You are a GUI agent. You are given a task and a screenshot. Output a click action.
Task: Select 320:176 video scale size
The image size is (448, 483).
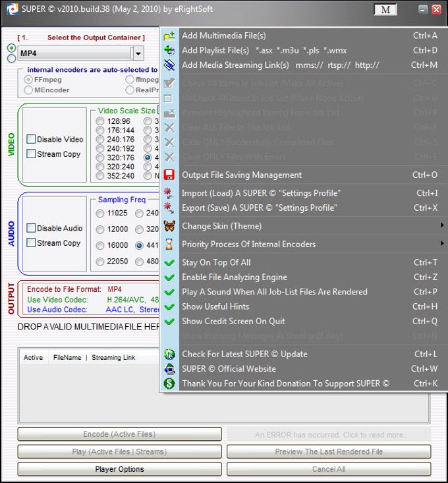(x=100, y=157)
